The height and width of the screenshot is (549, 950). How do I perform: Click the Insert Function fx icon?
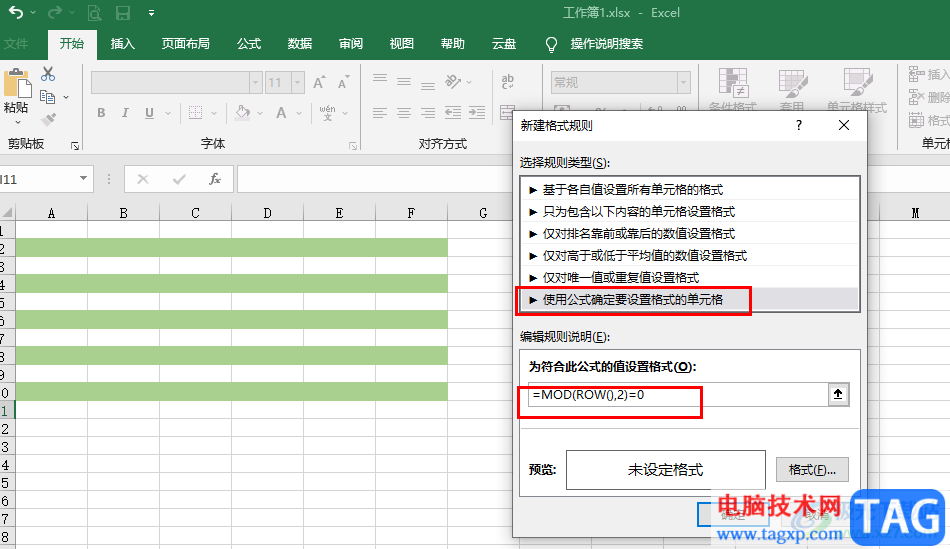[x=214, y=179]
